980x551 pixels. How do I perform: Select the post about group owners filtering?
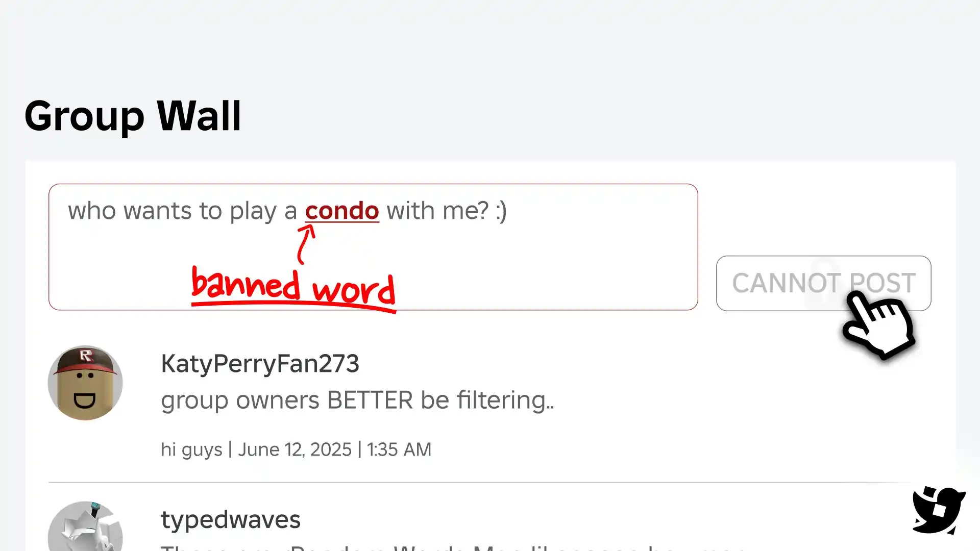click(x=357, y=400)
